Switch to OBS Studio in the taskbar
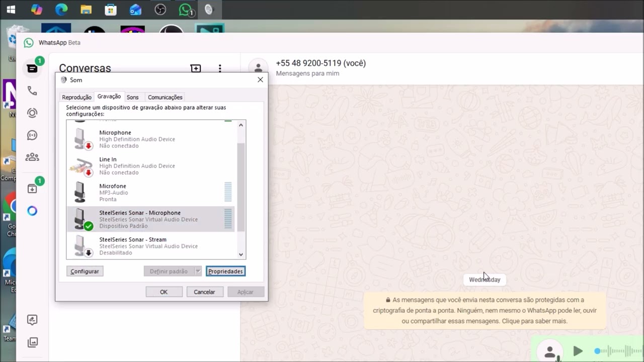Viewport: 644px width, 362px height. pyautogui.click(x=160, y=10)
